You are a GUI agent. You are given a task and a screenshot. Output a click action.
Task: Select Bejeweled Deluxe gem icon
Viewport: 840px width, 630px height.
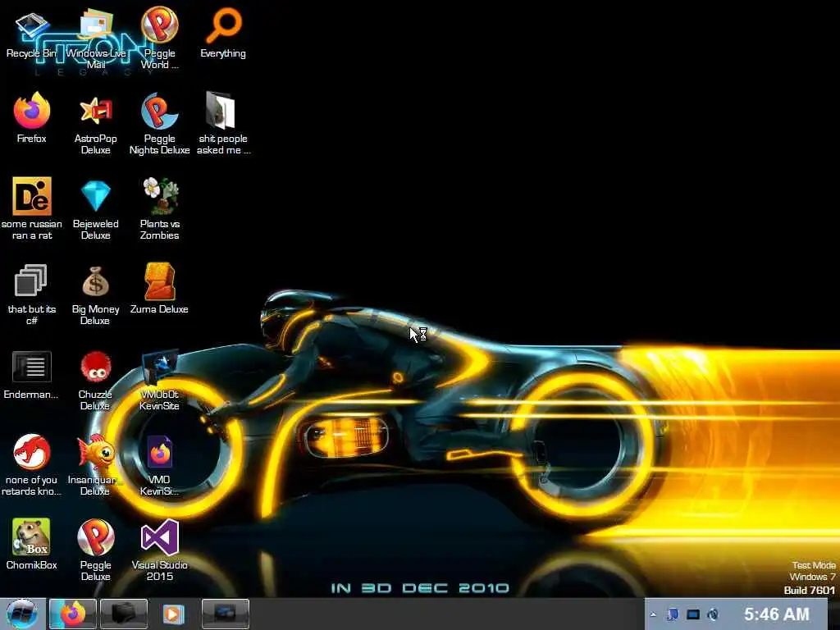96,196
